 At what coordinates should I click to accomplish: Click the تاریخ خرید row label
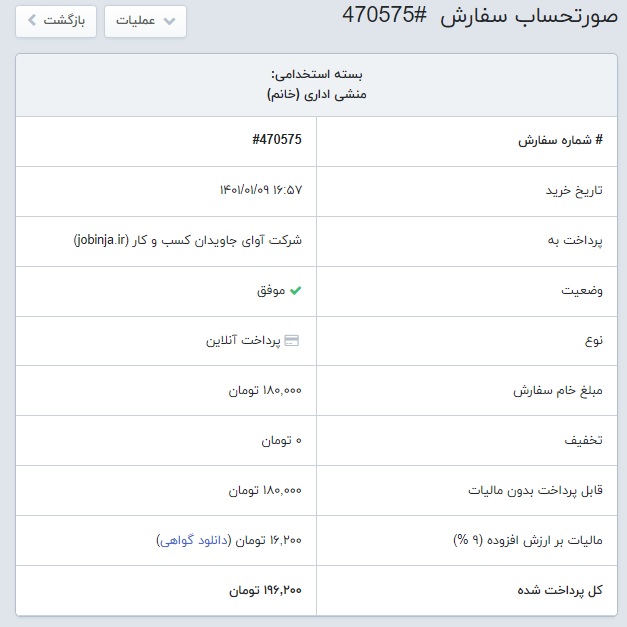click(x=572, y=190)
